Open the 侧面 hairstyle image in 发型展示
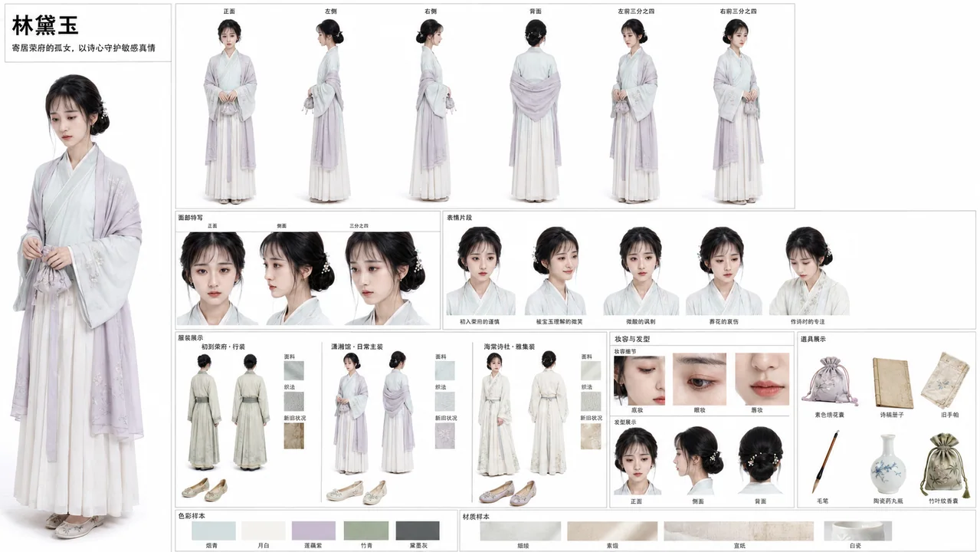Image resolution: width=980 pixels, height=552 pixels. point(698,461)
